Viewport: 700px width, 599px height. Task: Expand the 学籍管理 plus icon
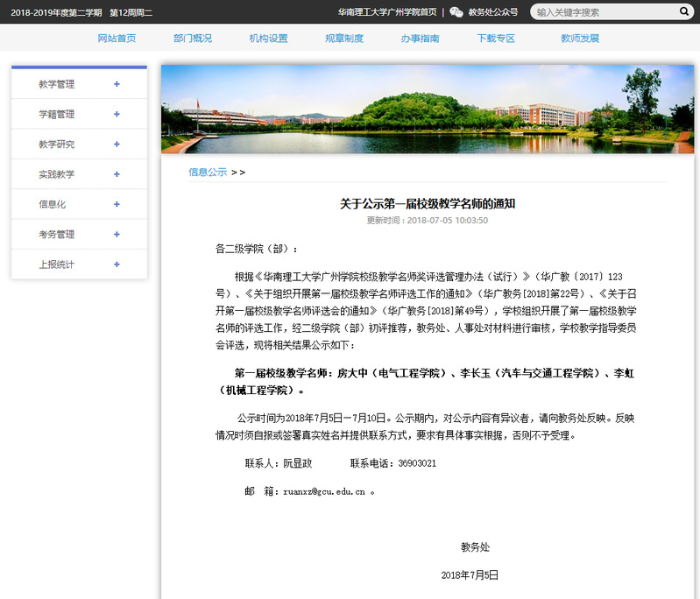(117, 115)
